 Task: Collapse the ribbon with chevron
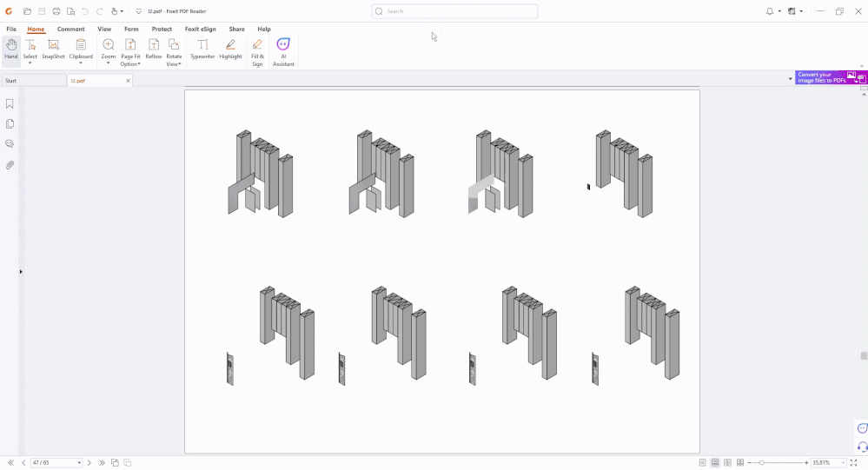861,66
